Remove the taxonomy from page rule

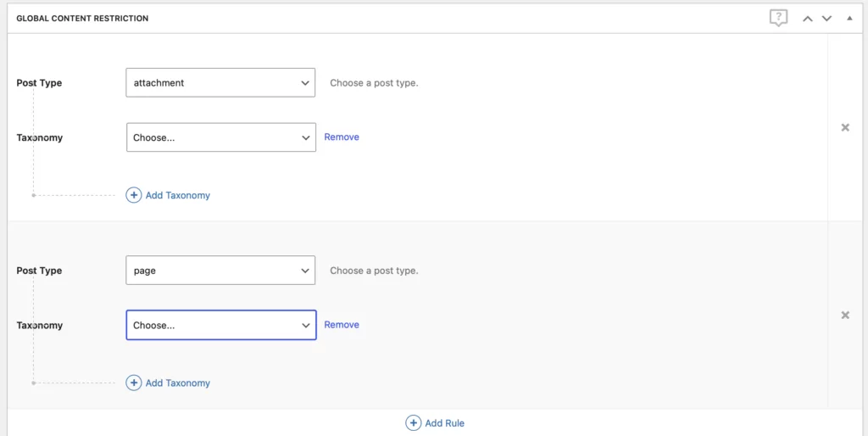pos(342,325)
